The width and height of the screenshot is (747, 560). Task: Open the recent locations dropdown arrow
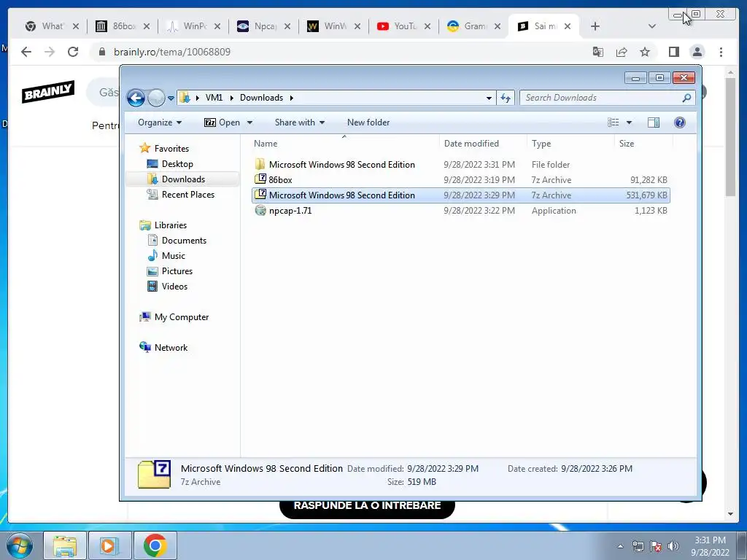point(171,98)
